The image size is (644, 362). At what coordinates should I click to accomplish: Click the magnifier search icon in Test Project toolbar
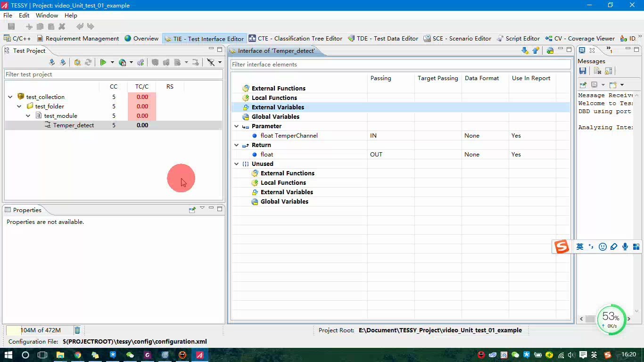[x=77, y=62]
